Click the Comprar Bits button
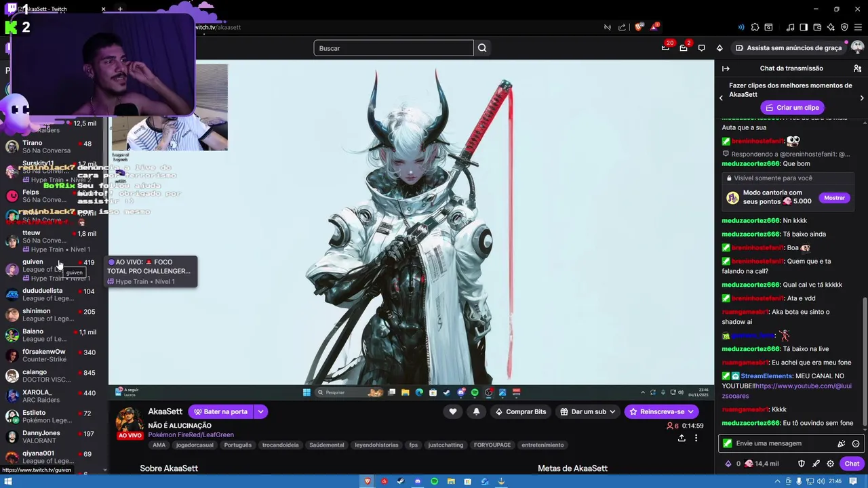868x488 pixels. pyautogui.click(x=520, y=411)
